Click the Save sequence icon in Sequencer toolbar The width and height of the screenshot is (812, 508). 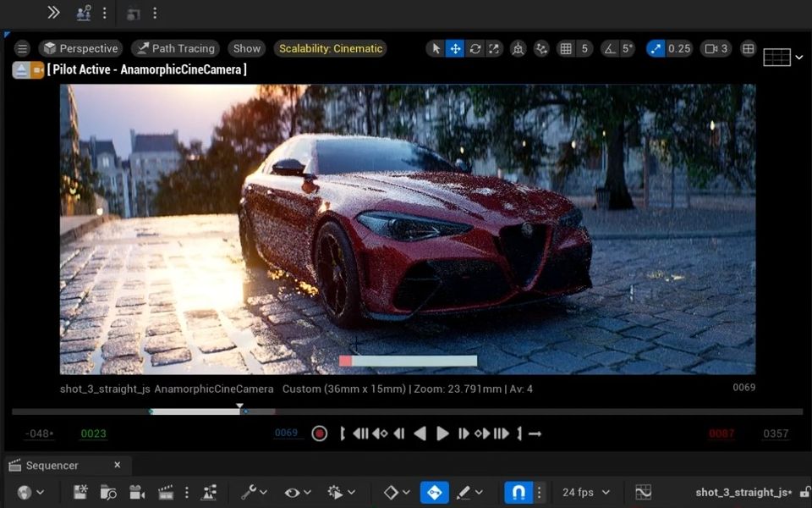click(x=80, y=492)
